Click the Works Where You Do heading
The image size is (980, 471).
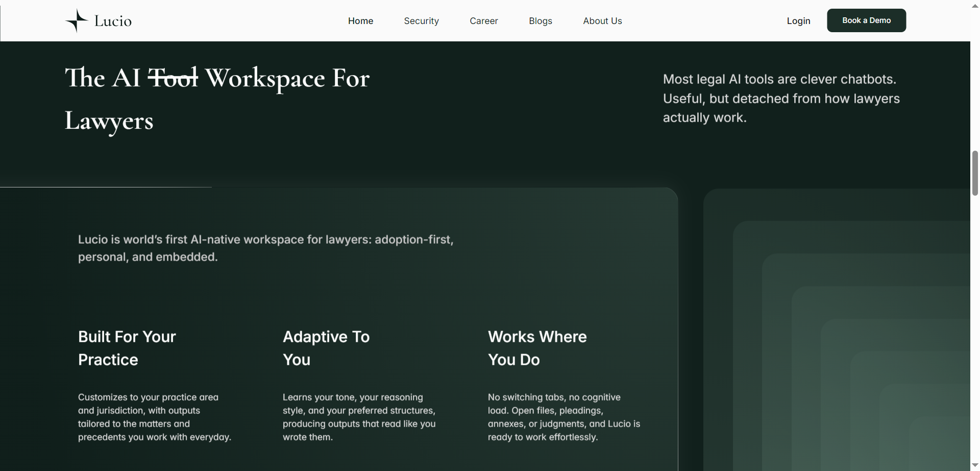coord(537,348)
